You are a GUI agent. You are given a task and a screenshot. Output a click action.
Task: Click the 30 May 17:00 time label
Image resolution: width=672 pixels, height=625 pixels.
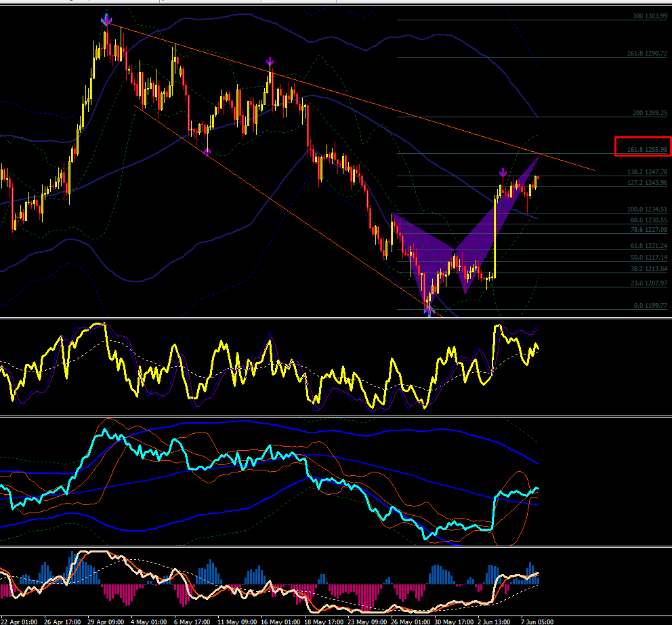pos(453,622)
